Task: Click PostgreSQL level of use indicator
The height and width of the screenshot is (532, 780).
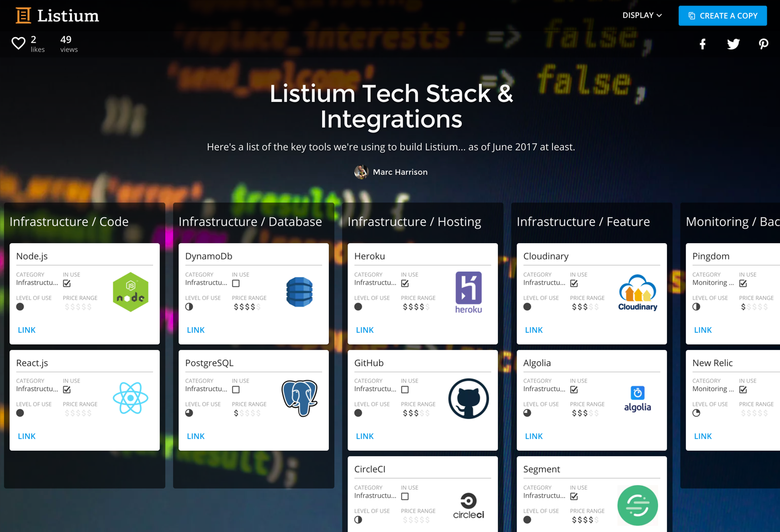Action: pyautogui.click(x=189, y=413)
